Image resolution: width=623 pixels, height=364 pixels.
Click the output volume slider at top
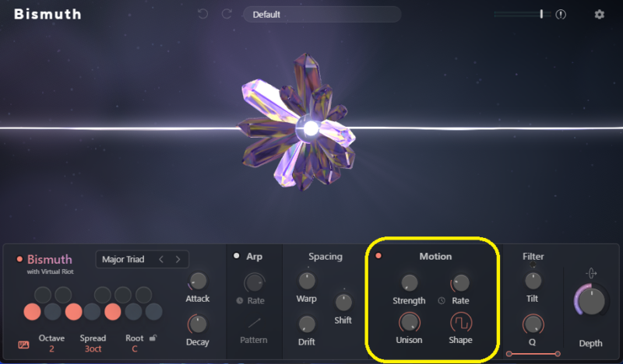(x=522, y=14)
